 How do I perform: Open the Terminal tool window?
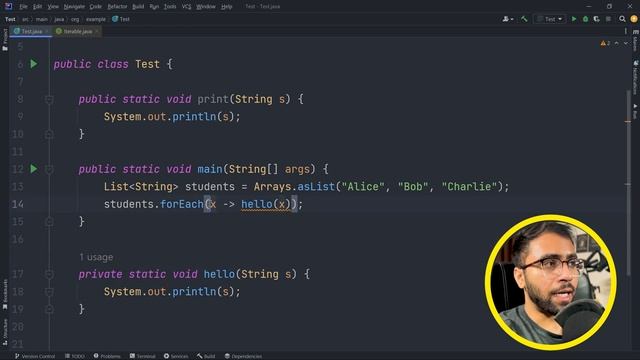pos(142,356)
